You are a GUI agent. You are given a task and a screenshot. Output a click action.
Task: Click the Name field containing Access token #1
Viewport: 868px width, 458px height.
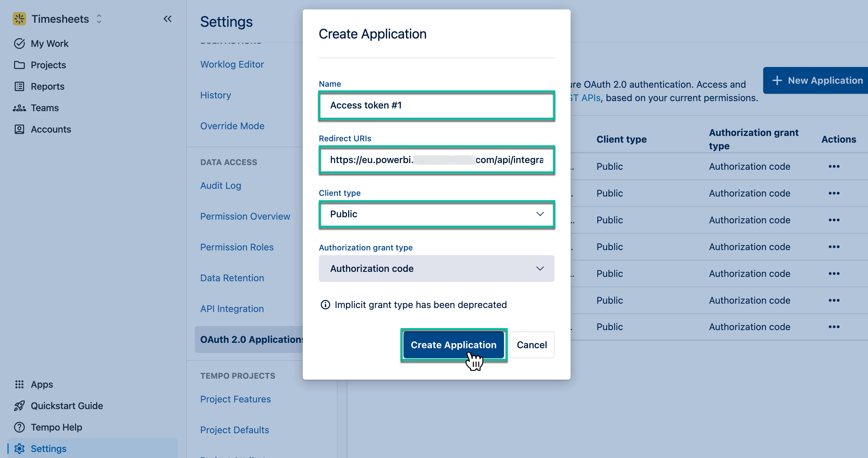(x=436, y=105)
